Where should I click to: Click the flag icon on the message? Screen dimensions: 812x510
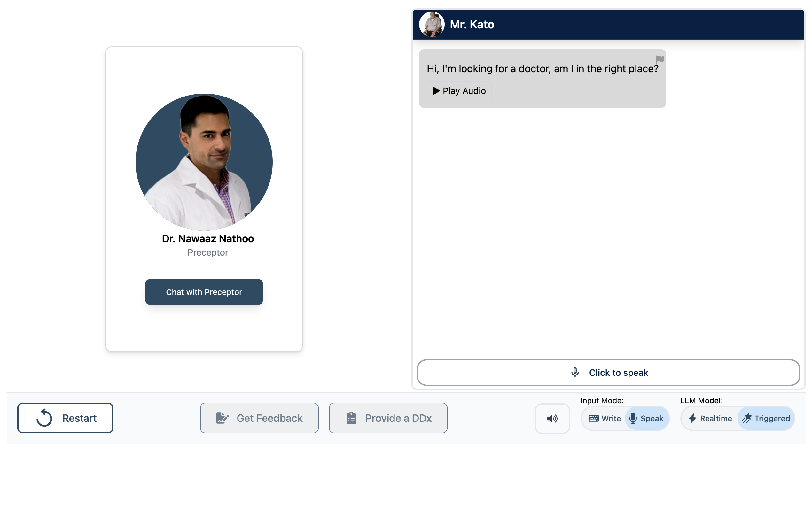[659, 59]
